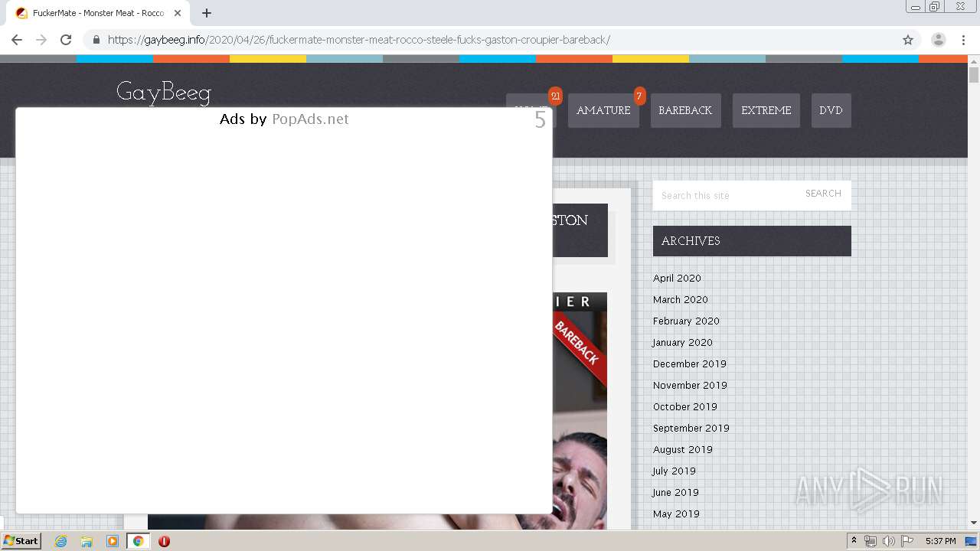Click the Search this site field

(724, 195)
